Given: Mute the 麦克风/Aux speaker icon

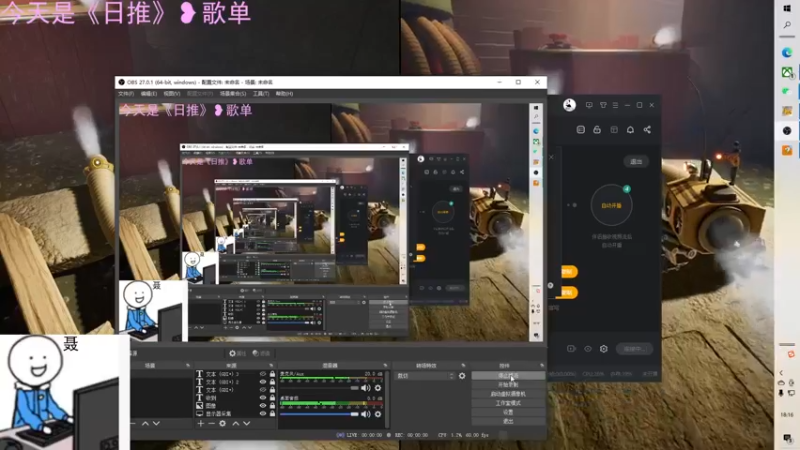Looking at the screenshot, I should (x=366, y=388).
